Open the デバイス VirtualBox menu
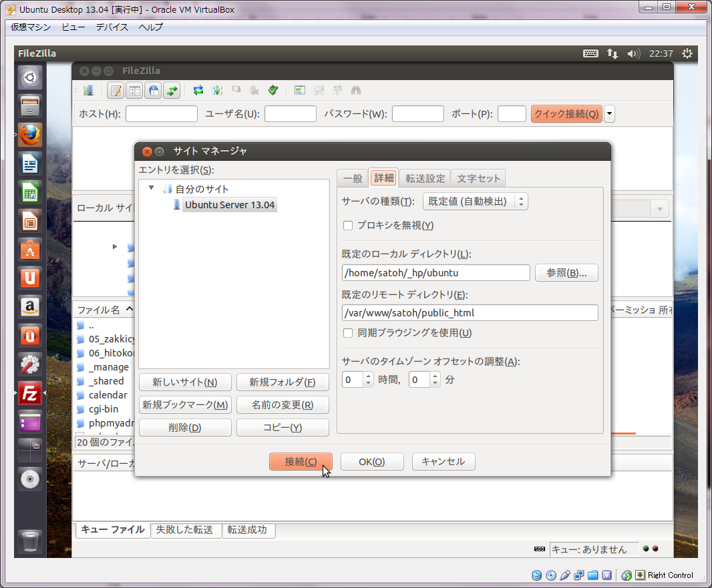The image size is (712, 588). pos(112,27)
